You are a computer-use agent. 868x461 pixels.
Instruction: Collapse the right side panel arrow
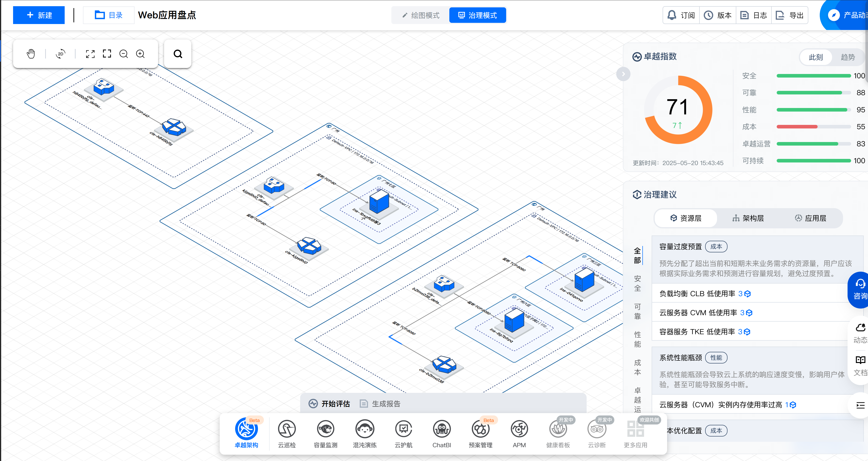click(x=623, y=74)
